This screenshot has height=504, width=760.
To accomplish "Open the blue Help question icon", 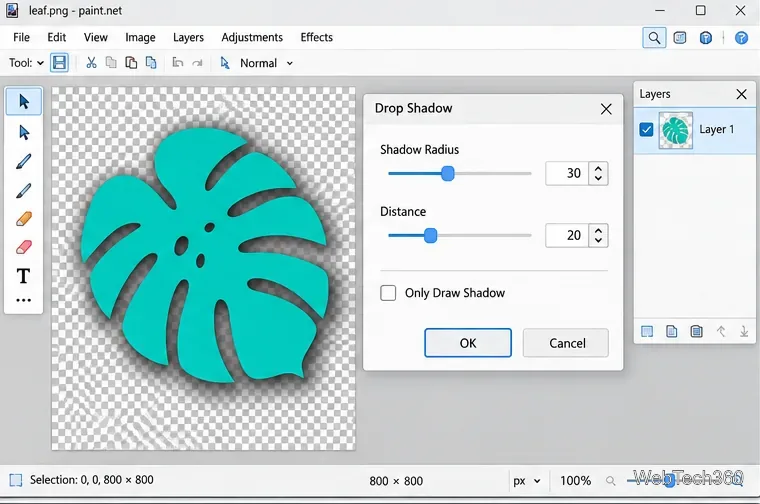I will [x=741, y=38].
